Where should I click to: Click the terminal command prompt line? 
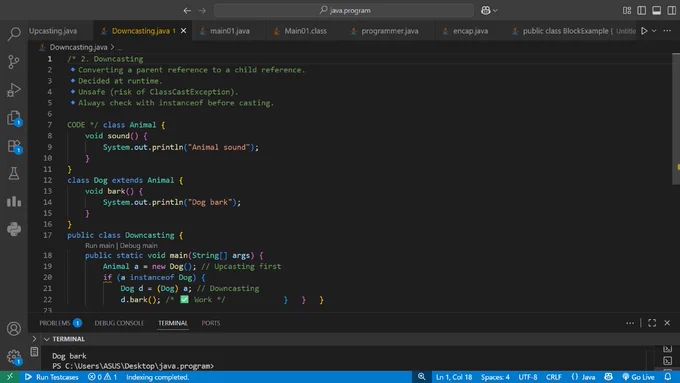(133, 366)
